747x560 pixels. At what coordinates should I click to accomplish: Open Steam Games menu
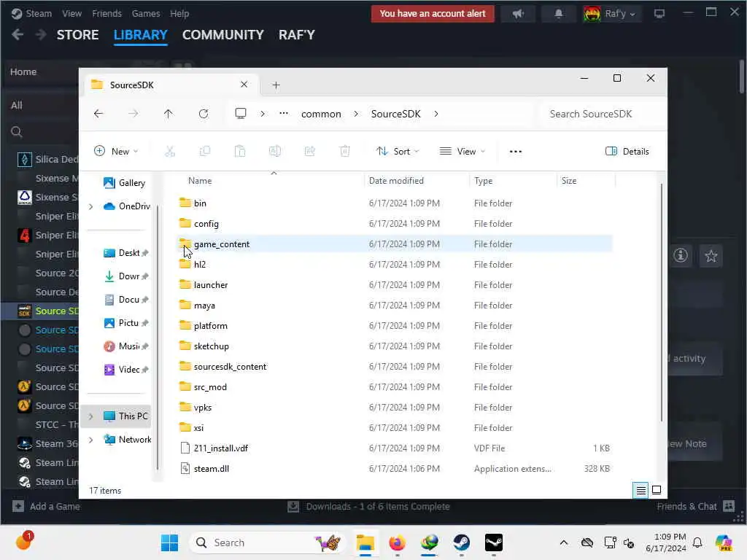point(146,13)
